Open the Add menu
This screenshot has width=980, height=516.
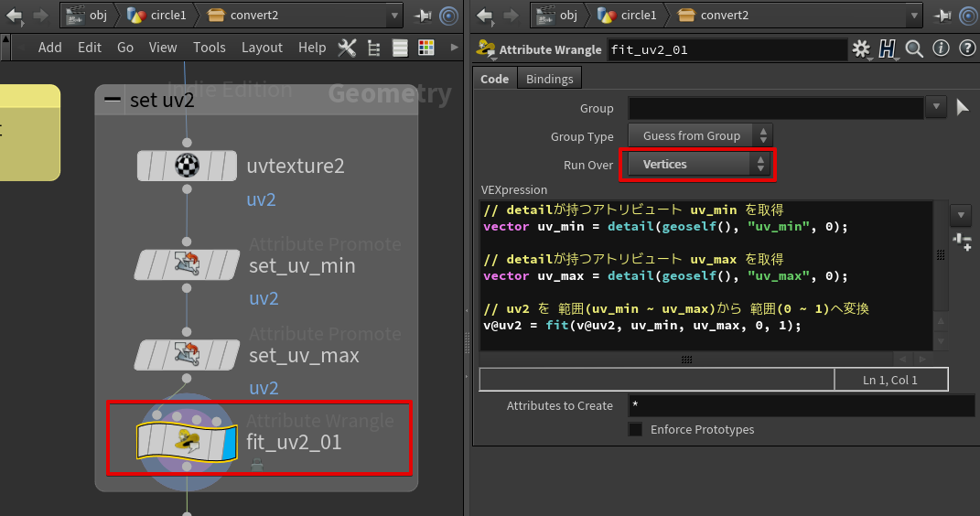(x=50, y=48)
